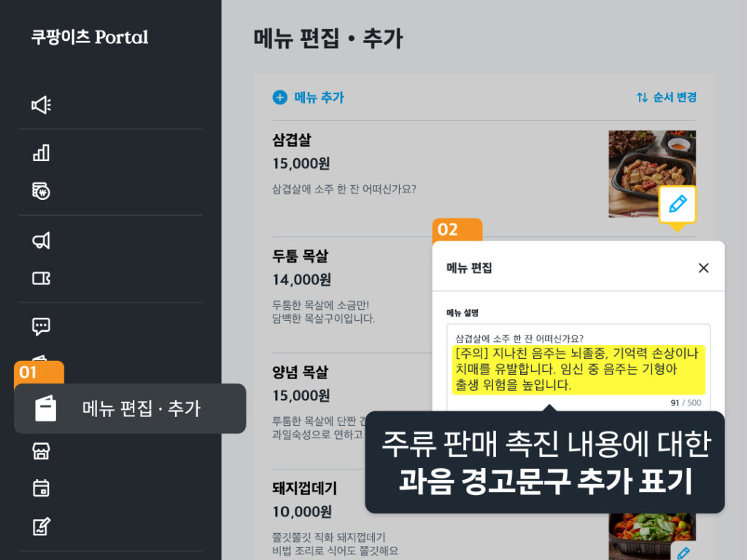Open the megaphone advertising icon
The width and height of the screenshot is (747, 560).
(x=42, y=241)
